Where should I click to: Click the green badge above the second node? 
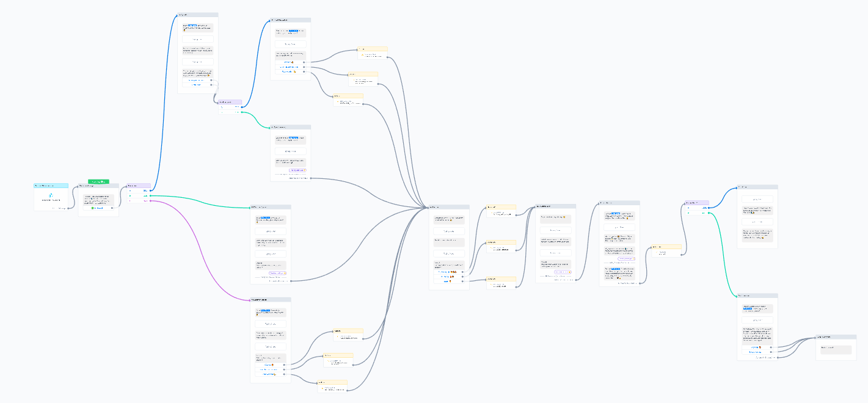coord(98,181)
